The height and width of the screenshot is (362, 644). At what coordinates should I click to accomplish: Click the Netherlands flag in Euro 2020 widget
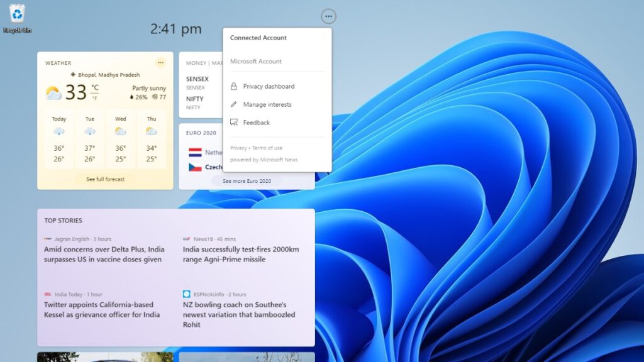[196, 152]
